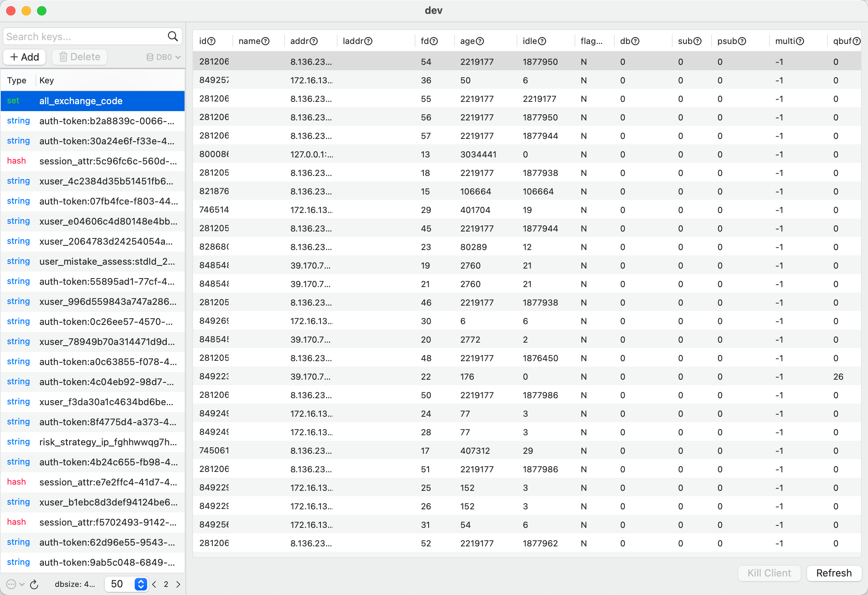Click help icon beside age column

pyautogui.click(x=480, y=41)
